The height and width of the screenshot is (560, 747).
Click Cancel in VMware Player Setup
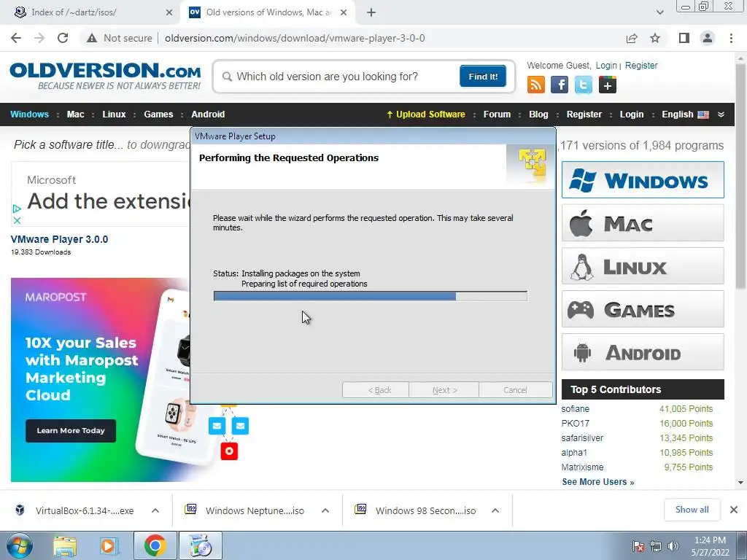(516, 390)
